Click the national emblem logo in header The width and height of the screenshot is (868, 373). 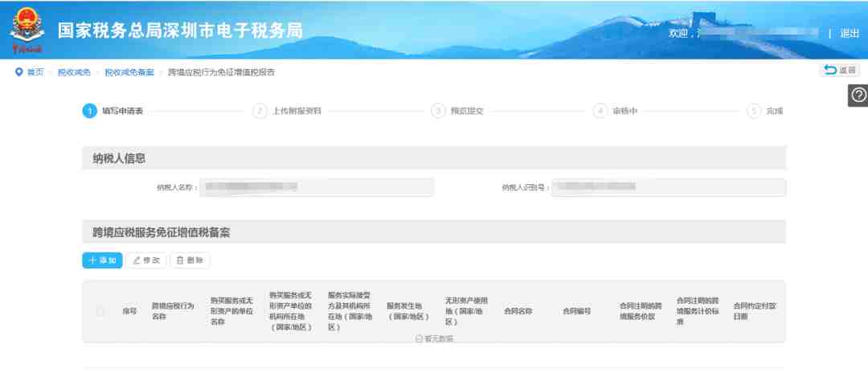[x=27, y=30]
